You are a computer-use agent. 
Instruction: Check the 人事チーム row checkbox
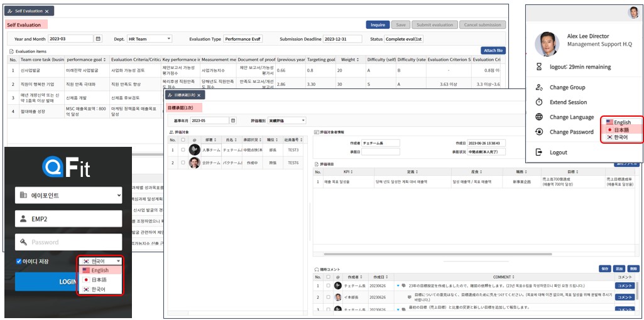183,150
